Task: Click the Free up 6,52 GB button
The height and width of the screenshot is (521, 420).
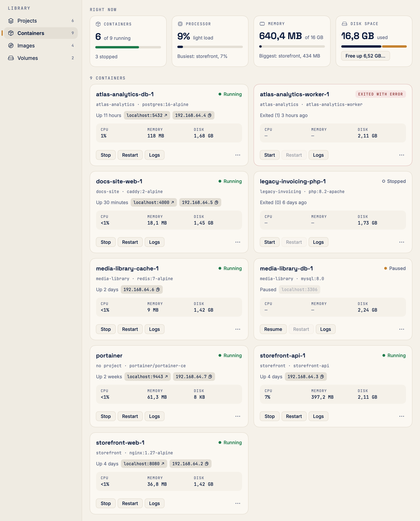Action: click(365, 56)
